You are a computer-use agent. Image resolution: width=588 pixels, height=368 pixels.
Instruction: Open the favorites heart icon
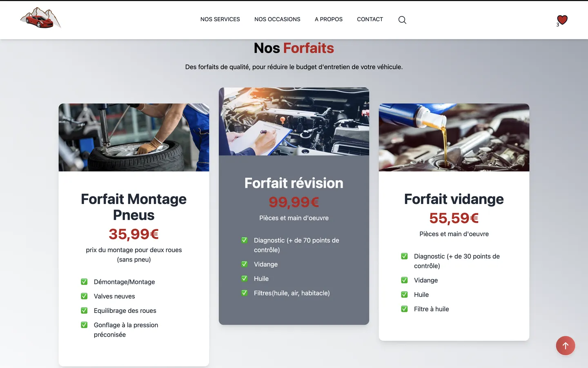[562, 20]
